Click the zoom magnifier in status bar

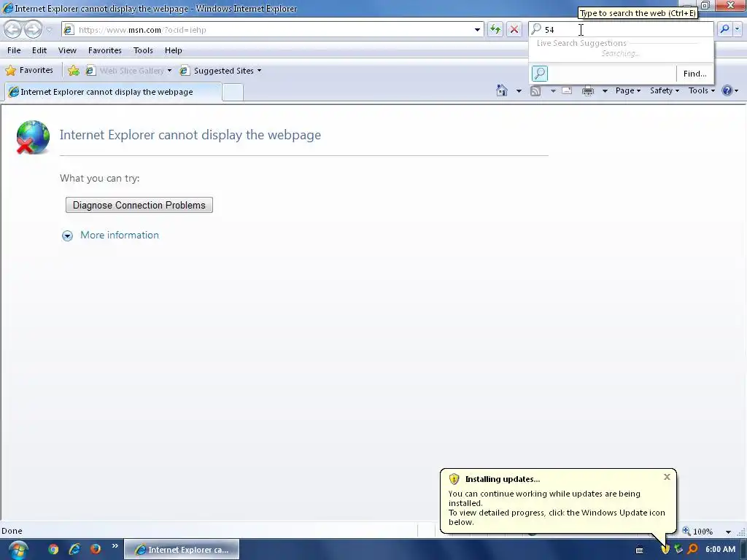tap(686, 531)
